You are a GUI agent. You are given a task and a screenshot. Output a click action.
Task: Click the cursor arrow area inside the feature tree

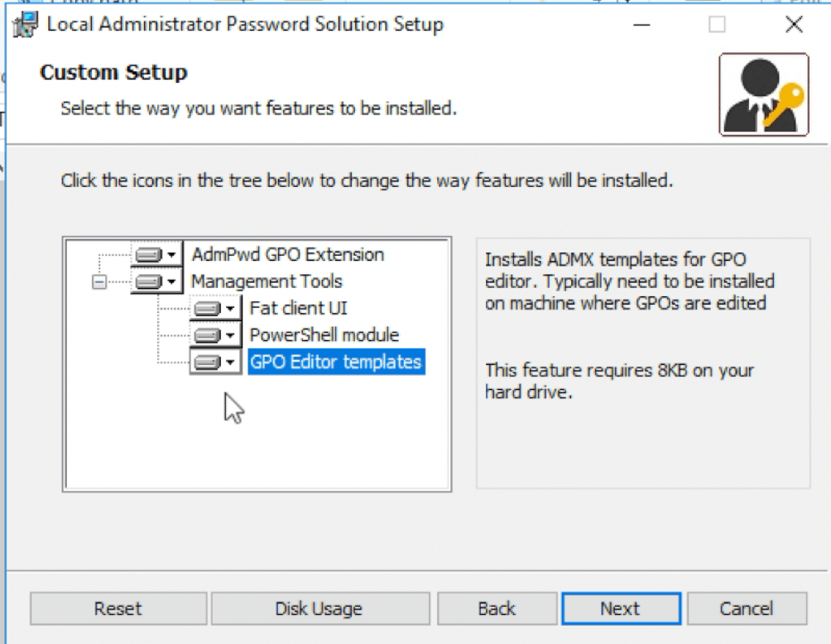233,407
